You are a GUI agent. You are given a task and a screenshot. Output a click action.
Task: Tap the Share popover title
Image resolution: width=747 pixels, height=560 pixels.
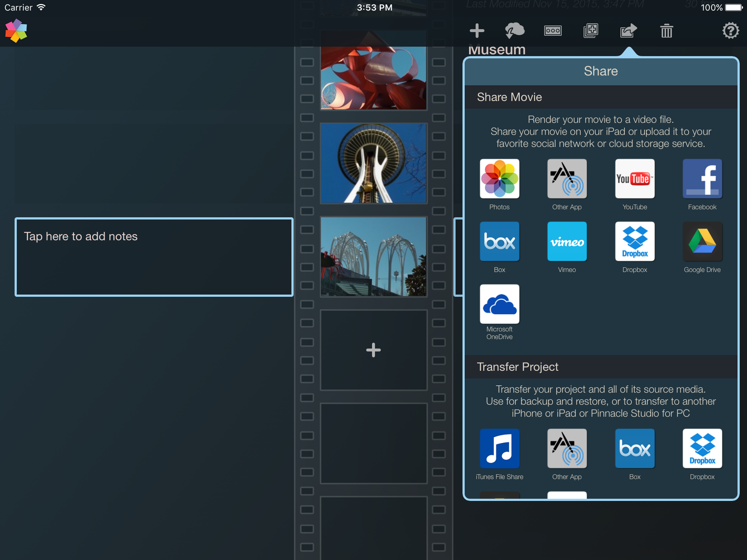601,71
